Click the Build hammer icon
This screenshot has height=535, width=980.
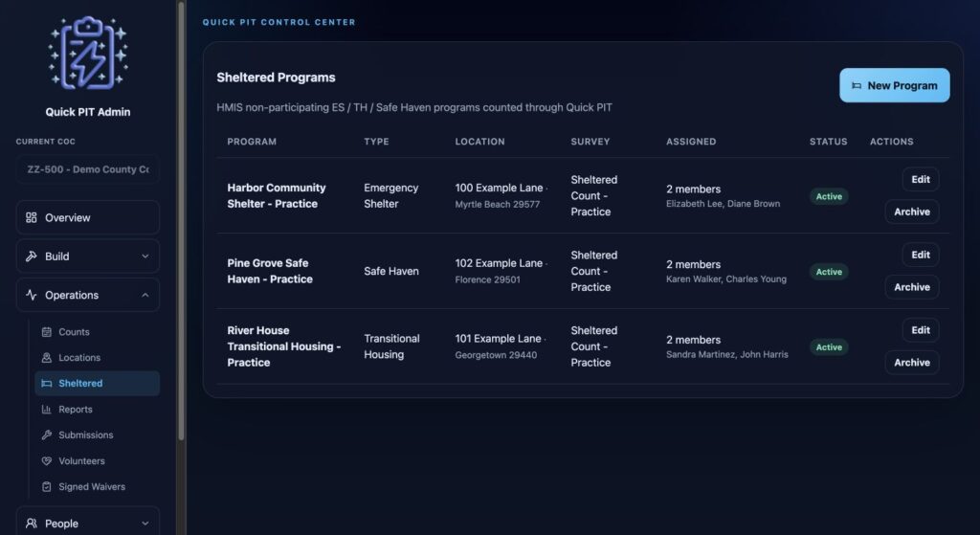tap(32, 256)
